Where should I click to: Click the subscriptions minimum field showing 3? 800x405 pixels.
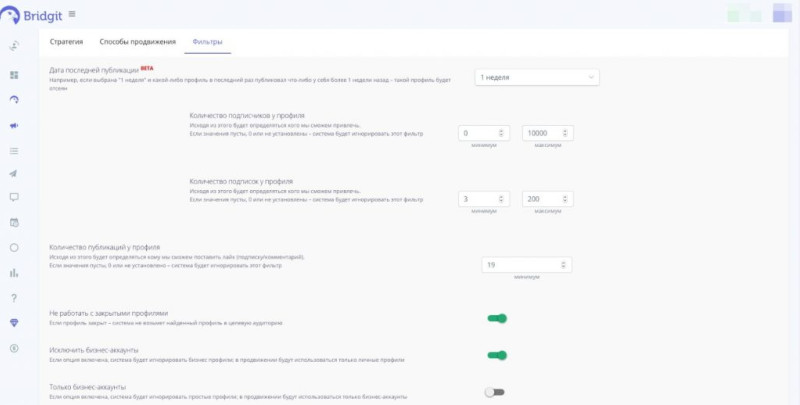(484, 199)
